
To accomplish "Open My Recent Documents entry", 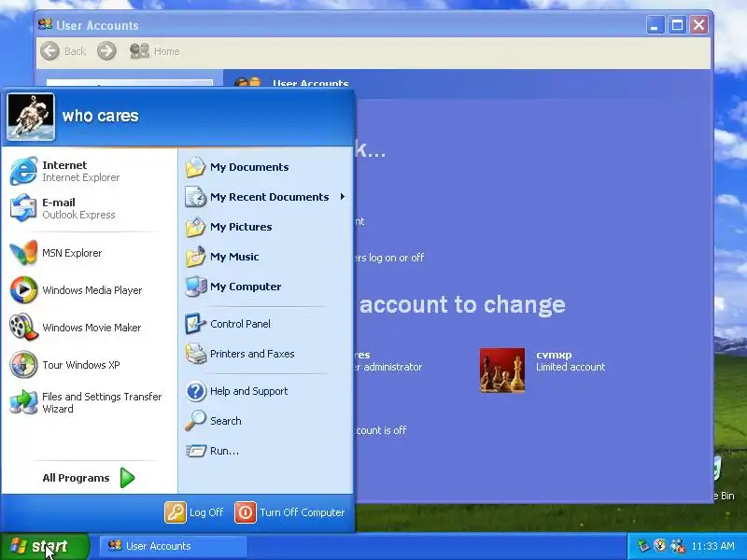I will pos(265,197).
